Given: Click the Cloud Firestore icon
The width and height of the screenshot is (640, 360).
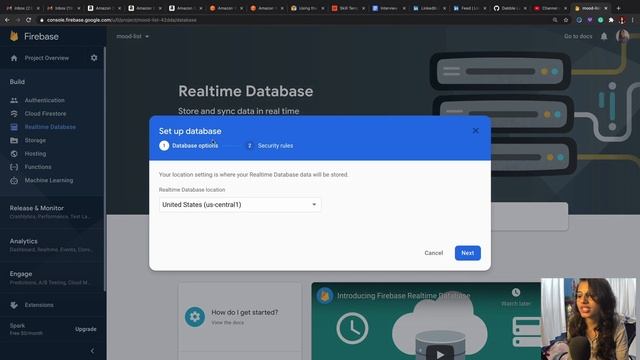Looking at the screenshot, I should tap(14, 113).
